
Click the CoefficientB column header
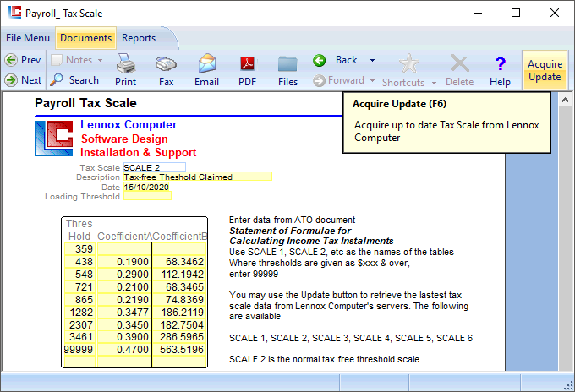(x=179, y=237)
